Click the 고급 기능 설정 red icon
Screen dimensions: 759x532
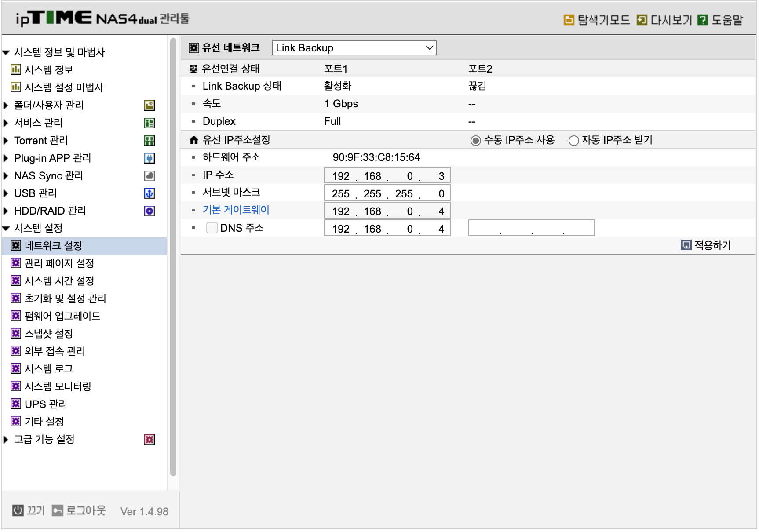pyautogui.click(x=150, y=440)
